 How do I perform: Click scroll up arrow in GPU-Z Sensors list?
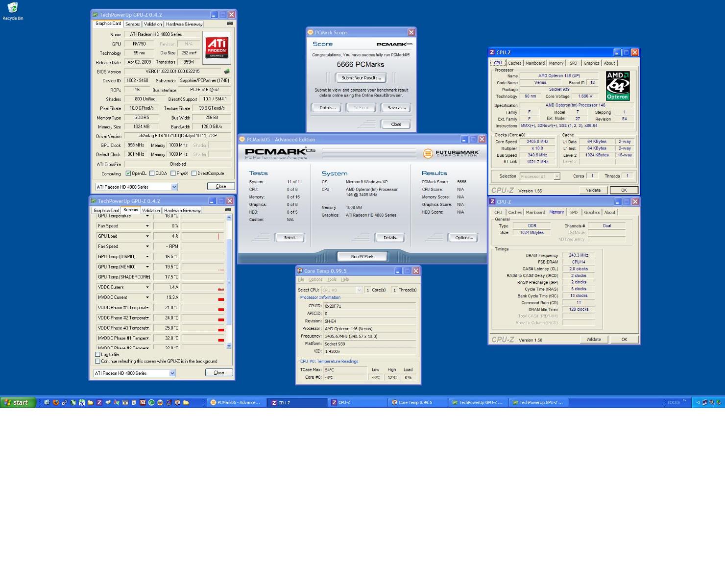click(x=229, y=218)
